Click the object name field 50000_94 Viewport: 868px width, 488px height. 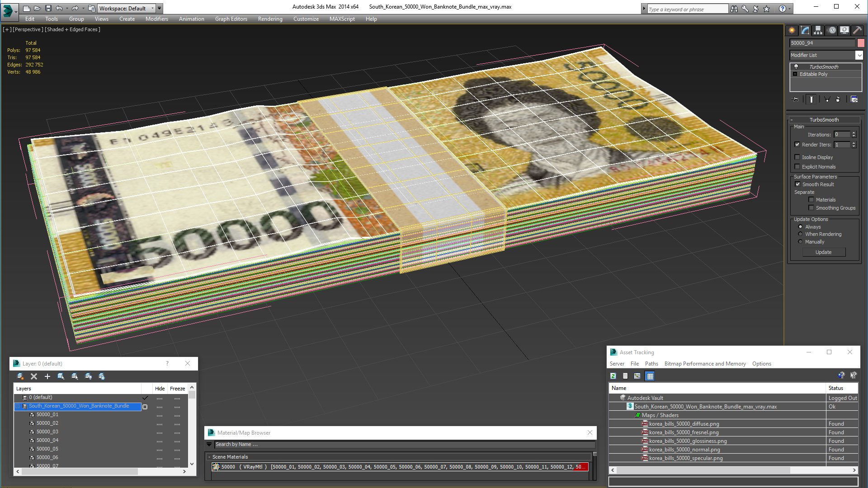[822, 43]
